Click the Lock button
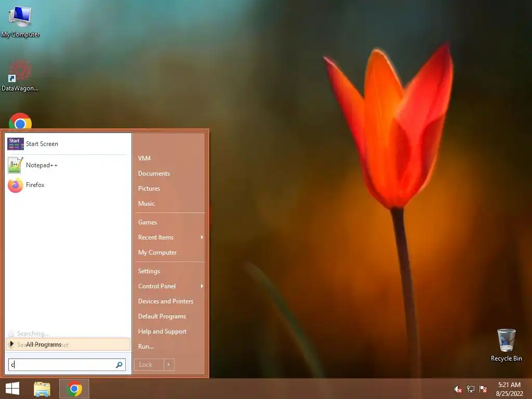Viewport: 532px width, 399px height. coord(149,365)
